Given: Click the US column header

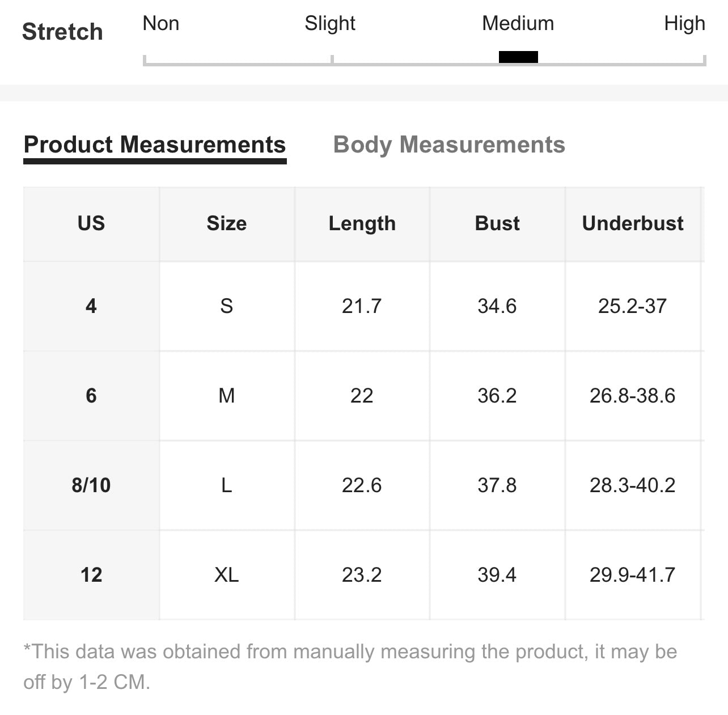Looking at the screenshot, I should [x=91, y=223].
